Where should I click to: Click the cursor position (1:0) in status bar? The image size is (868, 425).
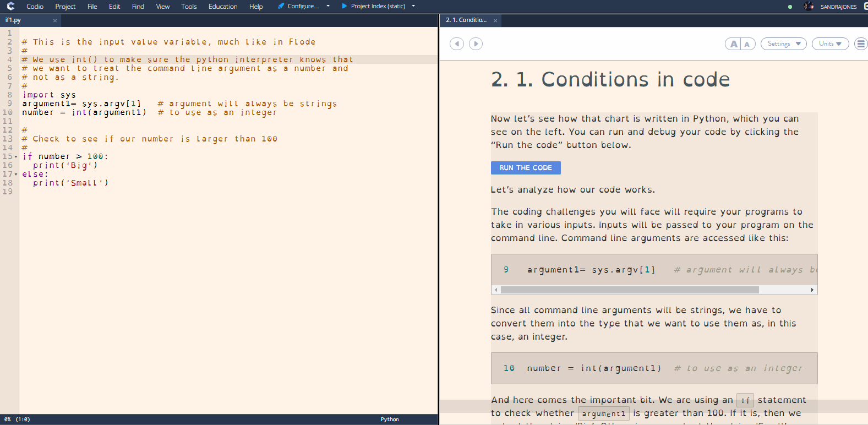click(x=23, y=419)
